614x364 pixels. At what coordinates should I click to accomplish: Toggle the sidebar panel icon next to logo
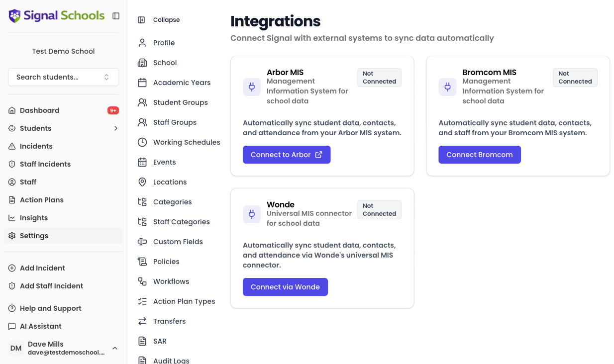[116, 16]
